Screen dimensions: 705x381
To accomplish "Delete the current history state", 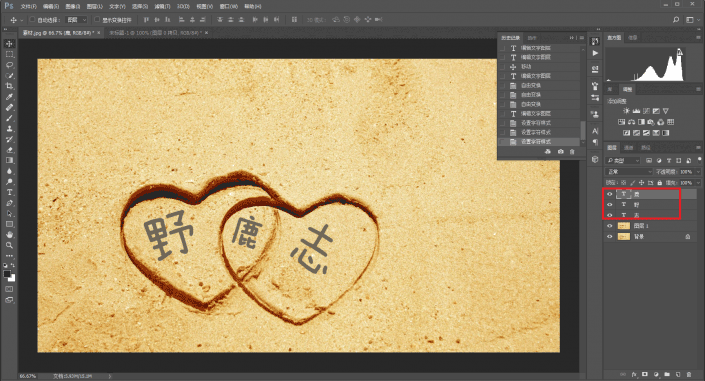I will (x=572, y=152).
